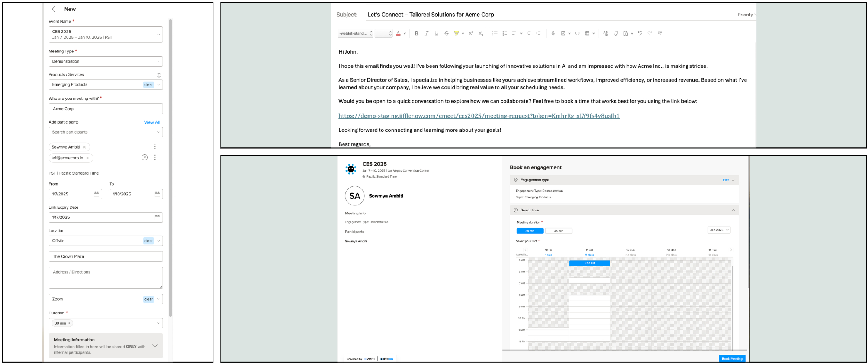Click the text direction icon in toolbar
Viewport: 868px width, 364px height.
tap(660, 33)
